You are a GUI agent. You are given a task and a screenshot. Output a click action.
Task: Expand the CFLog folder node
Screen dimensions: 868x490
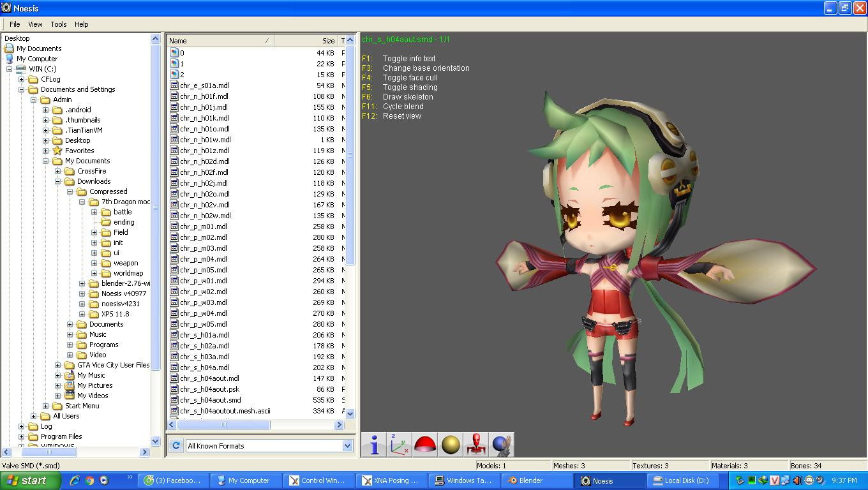[x=22, y=79]
